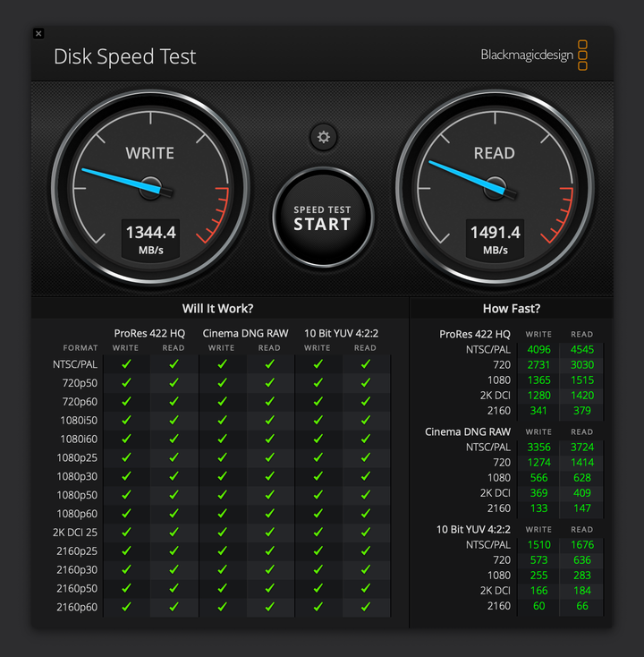Click the 166 write value
Screen dimensions: 644x657
click(x=538, y=591)
